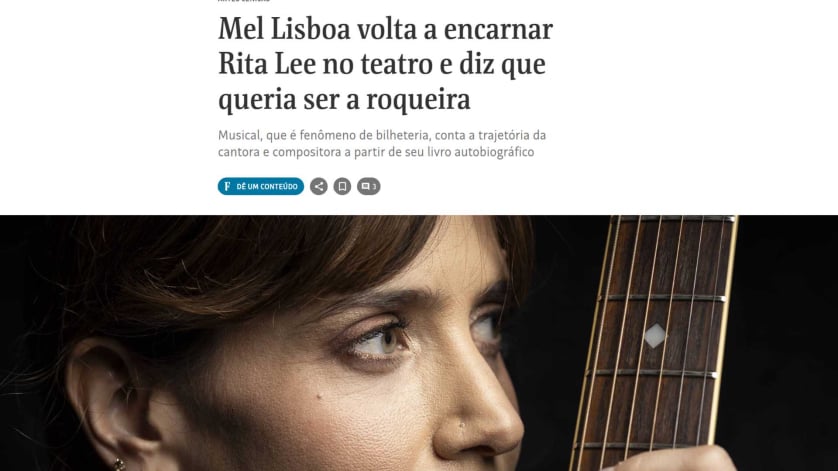Click the subtitle line 'cantora e compositora'

point(376,152)
